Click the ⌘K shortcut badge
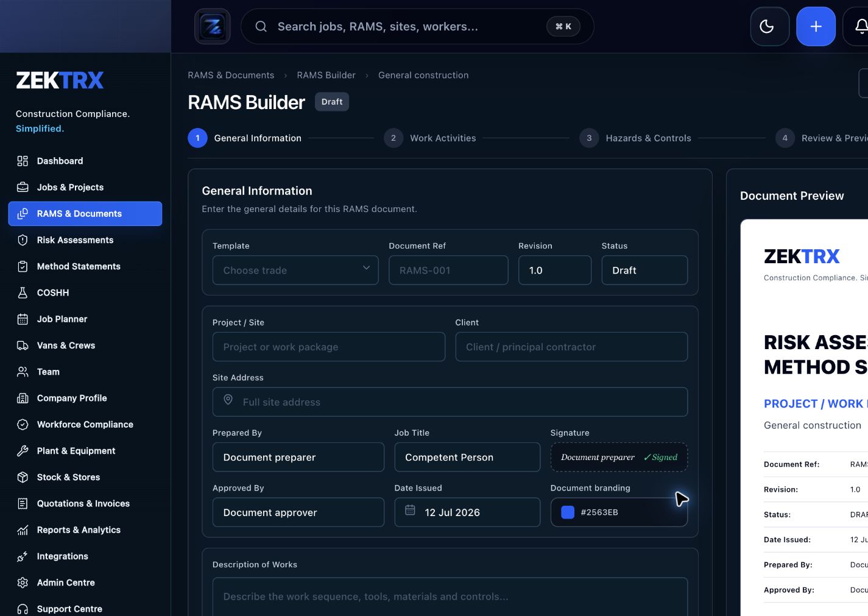 coord(563,26)
